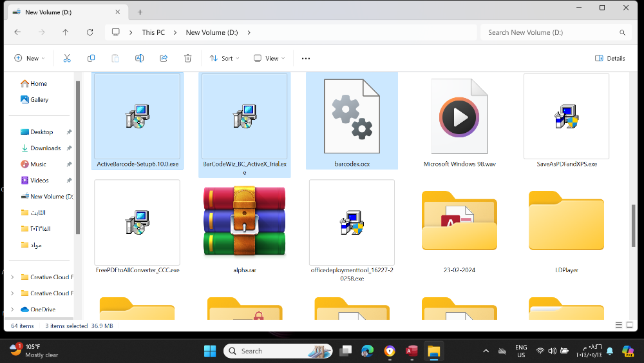
Task: Click the File Explorer taskbar icon
Action: 433,351
